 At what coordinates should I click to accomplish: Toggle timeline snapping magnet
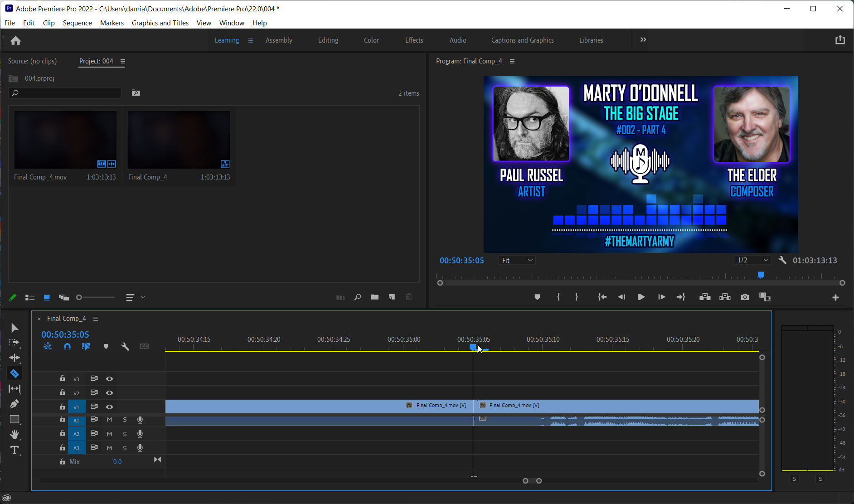click(x=67, y=347)
